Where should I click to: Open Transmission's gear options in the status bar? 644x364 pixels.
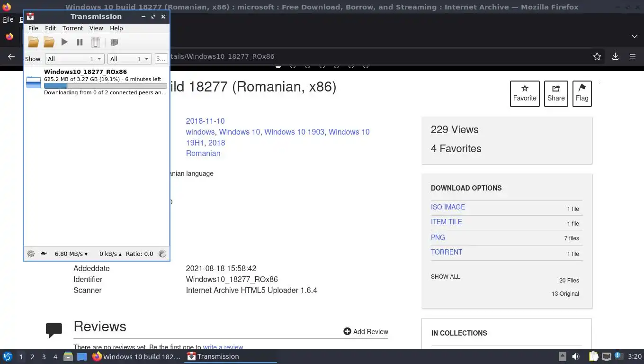coord(31,254)
